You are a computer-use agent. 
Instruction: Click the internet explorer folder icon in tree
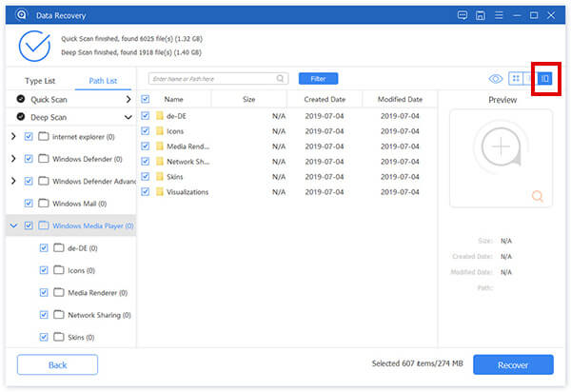(x=44, y=136)
